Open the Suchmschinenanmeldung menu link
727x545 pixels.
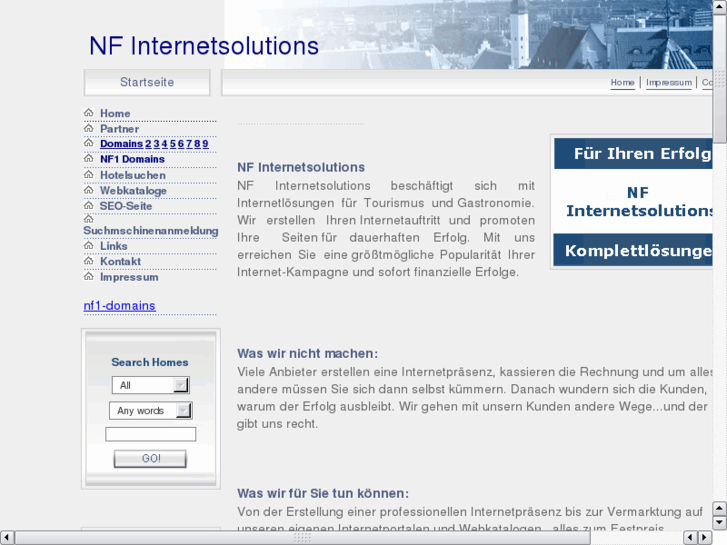(151, 231)
